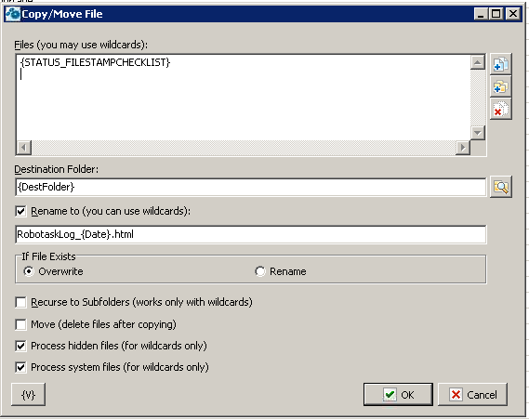The width and height of the screenshot is (529, 420).
Task: Maximize the Copy/Move File window
Action: tap(496, 14)
